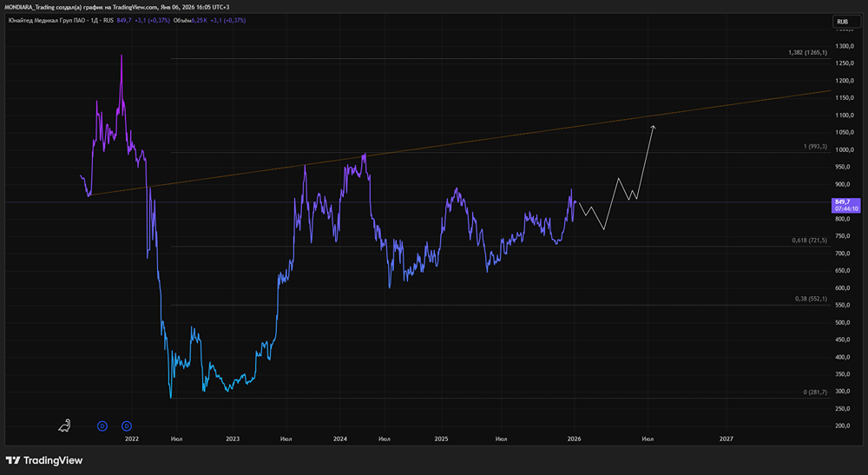Image resolution: width=868 pixels, height=475 pixels.
Task: Click the 800,0 price scale label
Action: click(845, 219)
